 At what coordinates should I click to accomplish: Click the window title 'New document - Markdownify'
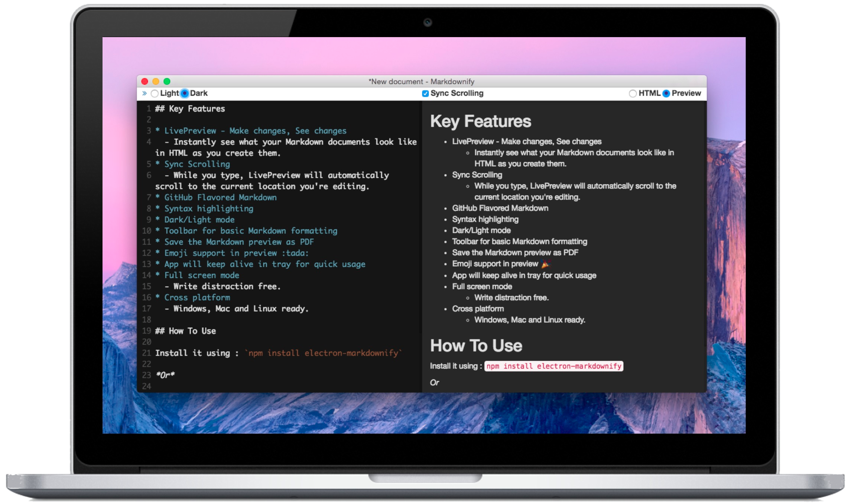(421, 81)
